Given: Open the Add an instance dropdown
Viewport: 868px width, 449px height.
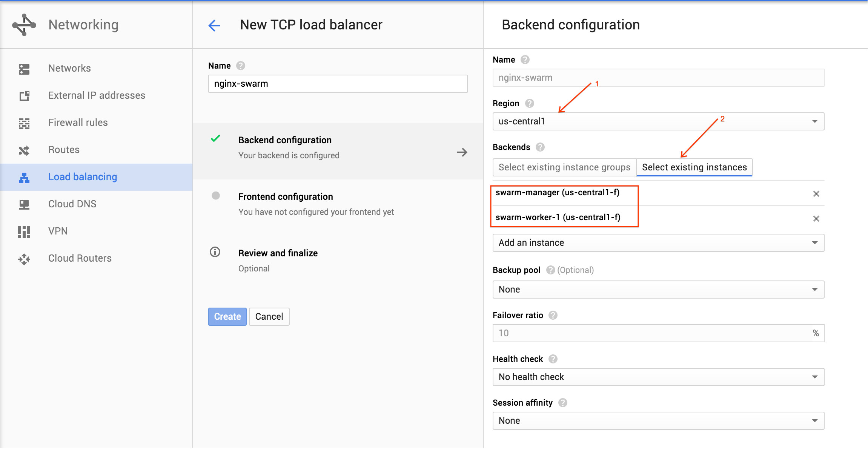Looking at the screenshot, I should tap(658, 243).
